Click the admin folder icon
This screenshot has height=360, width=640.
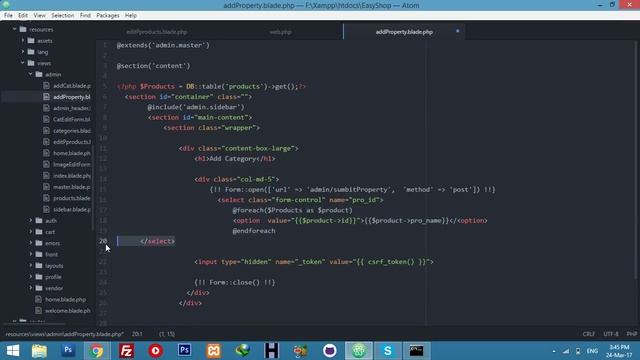click(x=39, y=74)
